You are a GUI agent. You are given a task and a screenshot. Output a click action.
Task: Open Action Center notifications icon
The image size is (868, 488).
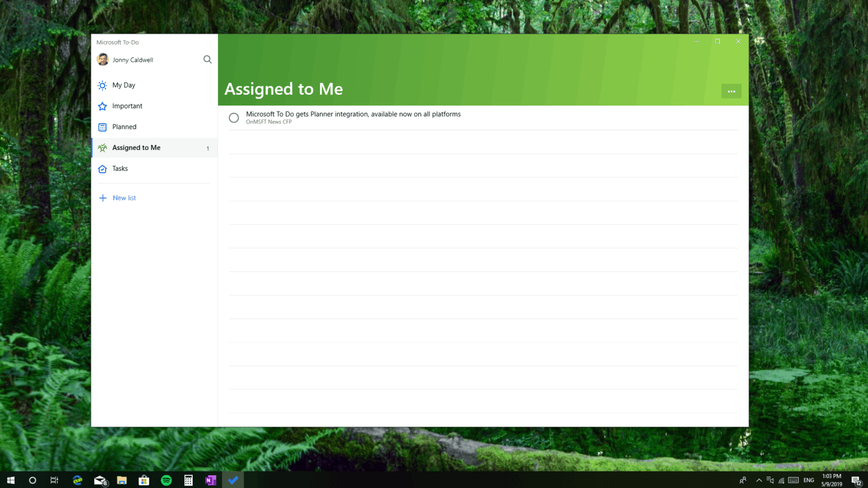click(x=857, y=480)
